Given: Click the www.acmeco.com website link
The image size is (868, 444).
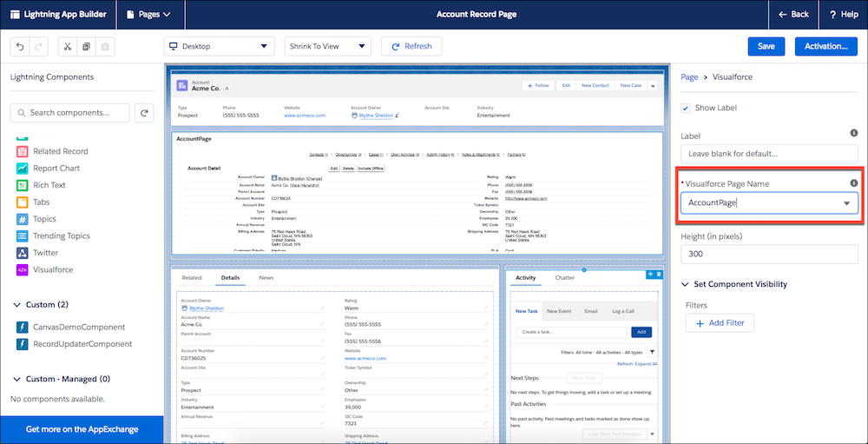Looking at the screenshot, I should pos(305,116).
